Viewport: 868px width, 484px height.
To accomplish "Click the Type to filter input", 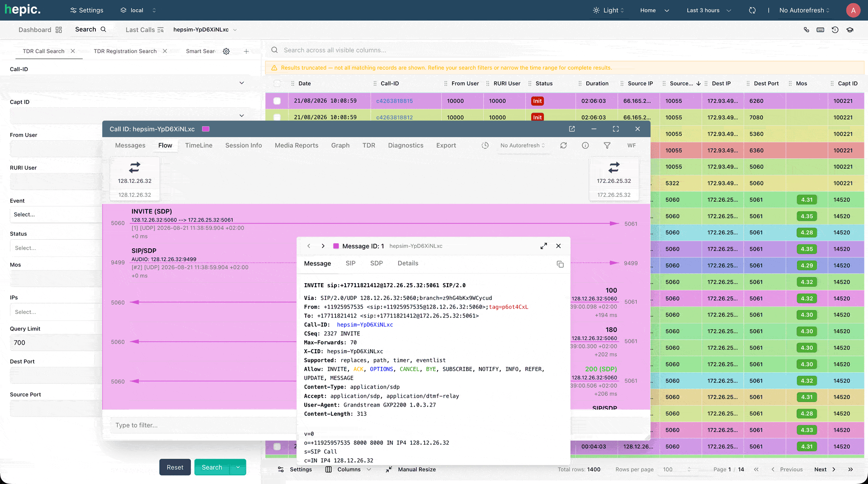I will click(x=203, y=425).
